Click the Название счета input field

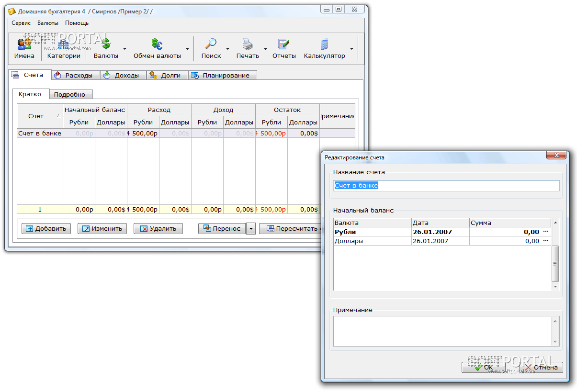[446, 185]
